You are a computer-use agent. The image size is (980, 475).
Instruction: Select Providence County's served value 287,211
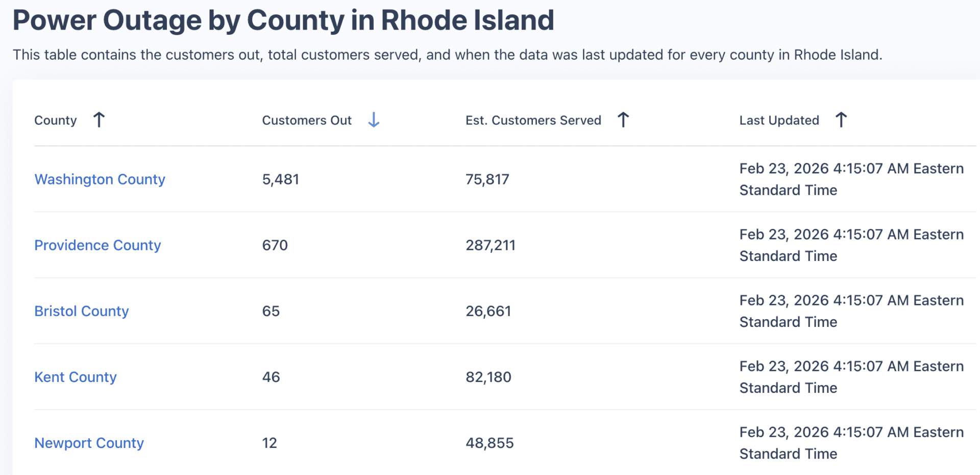[491, 245]
